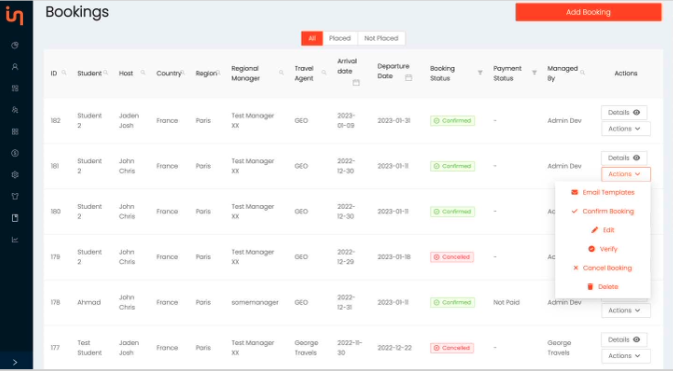673x371 pixels.
Task: Click Admin Dev for booking 182
Action: (564, 121)
